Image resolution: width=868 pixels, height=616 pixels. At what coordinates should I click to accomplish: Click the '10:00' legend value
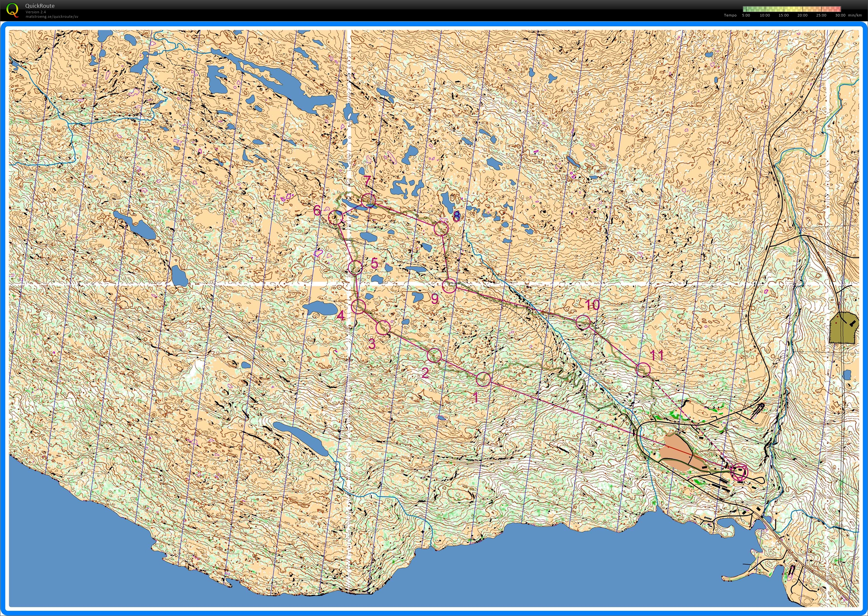pyautogui.click(x=765, y=16)
